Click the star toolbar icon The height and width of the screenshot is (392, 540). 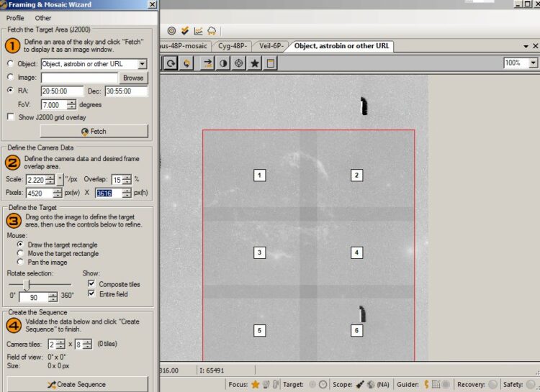pyautogui.click(x=254, y=63)
